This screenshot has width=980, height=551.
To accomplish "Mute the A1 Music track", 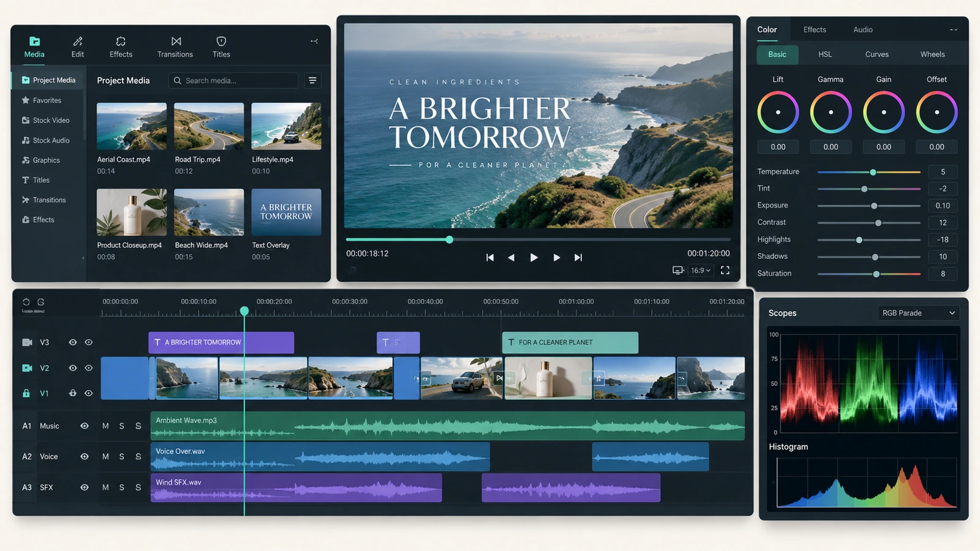I will tap(105, 426).
